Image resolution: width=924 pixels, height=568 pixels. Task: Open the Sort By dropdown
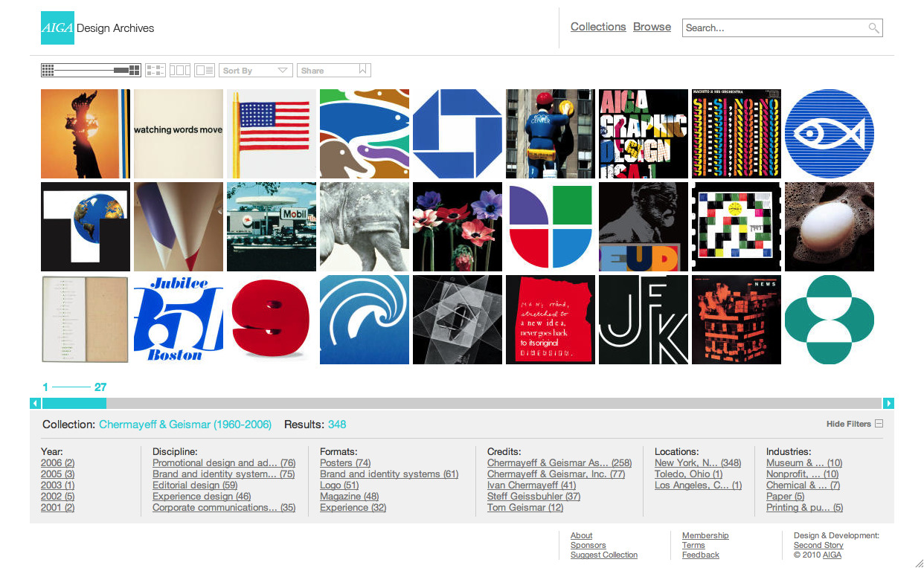pyautogui.click(x=255, y=70)
